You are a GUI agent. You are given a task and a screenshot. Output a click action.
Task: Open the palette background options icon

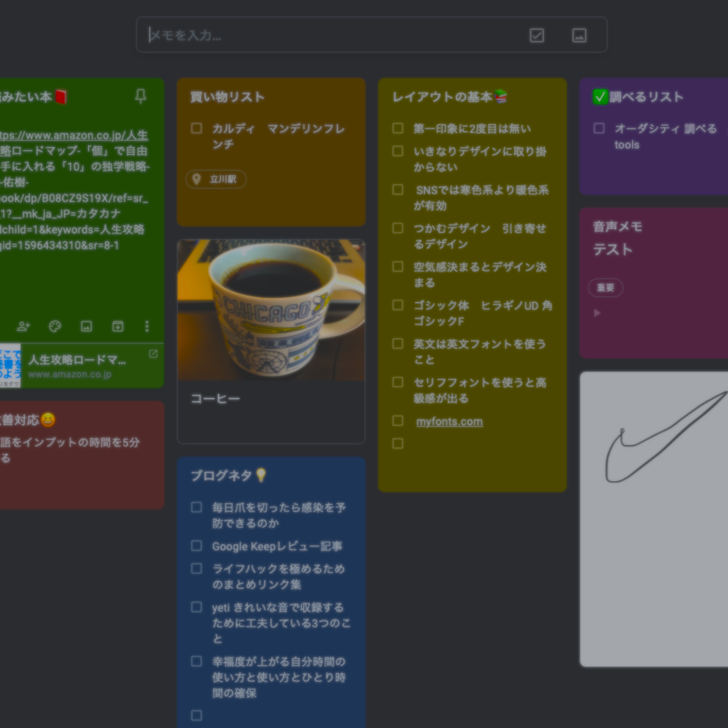tap(55, 326)
